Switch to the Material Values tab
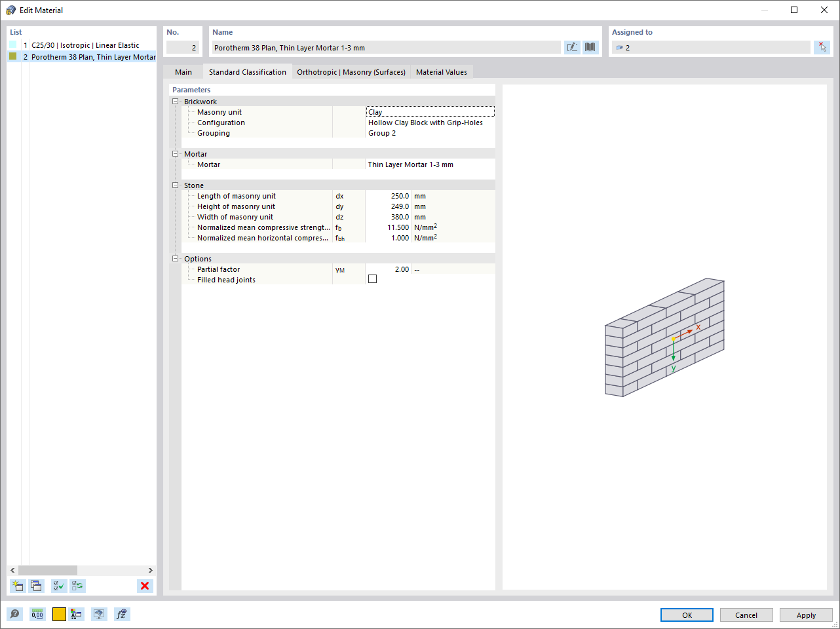The height and width of the screenshot is (629, 840). [441, 72]
